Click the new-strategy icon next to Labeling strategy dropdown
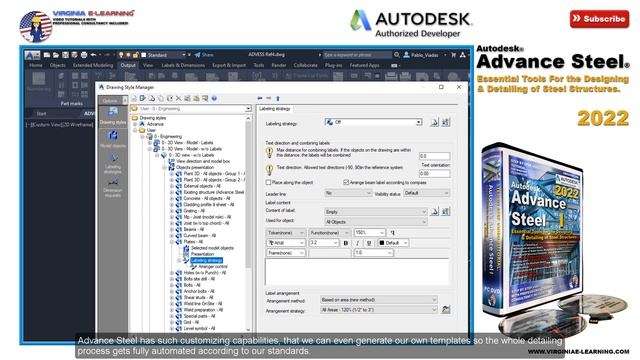The image size is (640, 360). tap(434, 122)
